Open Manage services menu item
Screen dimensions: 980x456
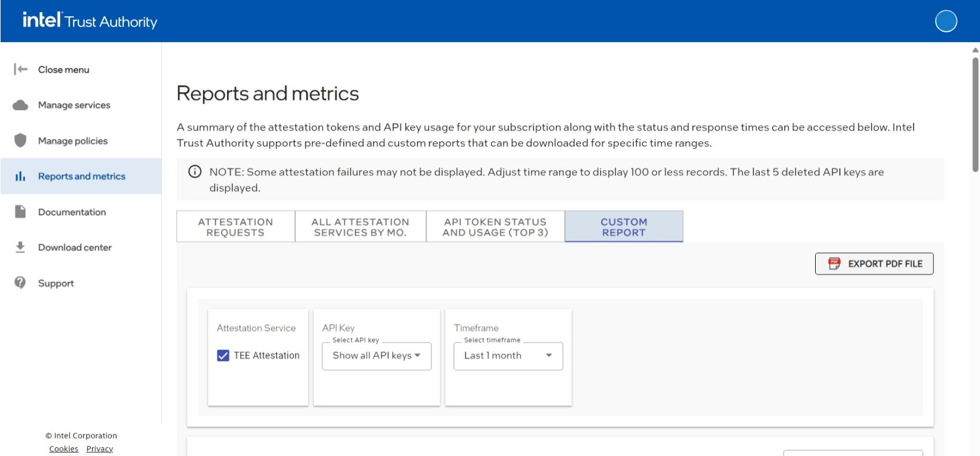(x=81, y=105)
